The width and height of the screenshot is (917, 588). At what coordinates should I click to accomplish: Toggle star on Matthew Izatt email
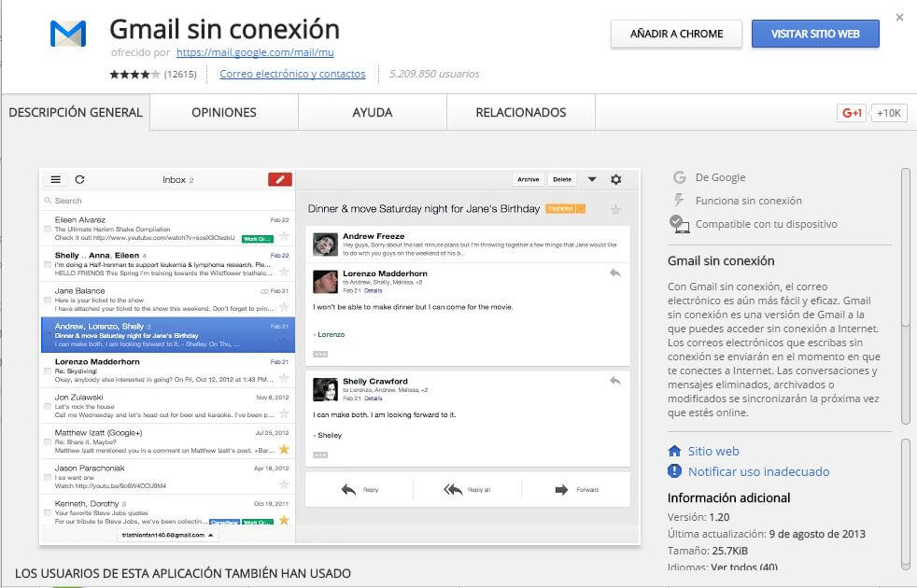click(284, 449)
